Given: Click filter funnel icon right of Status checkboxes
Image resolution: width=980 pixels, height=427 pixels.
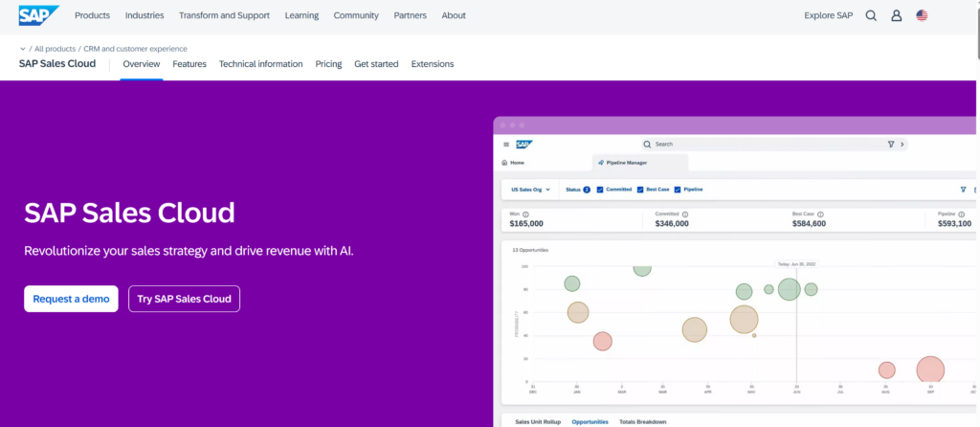Looking at the screenshot, I should [963, 190].
